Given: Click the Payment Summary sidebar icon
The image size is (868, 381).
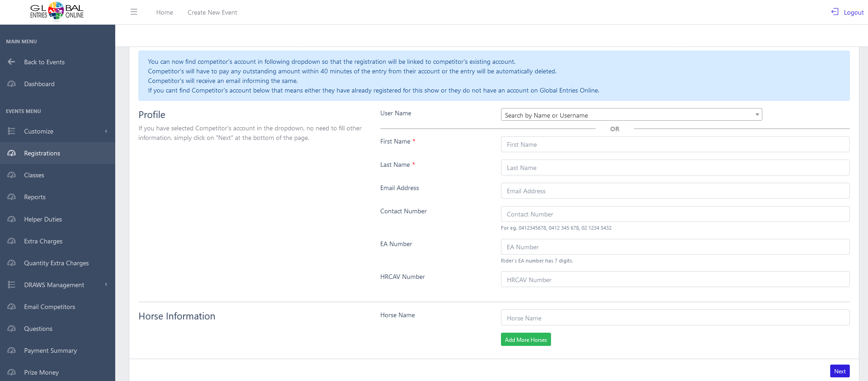Looking at the screenshot, I should pos(11,350).
